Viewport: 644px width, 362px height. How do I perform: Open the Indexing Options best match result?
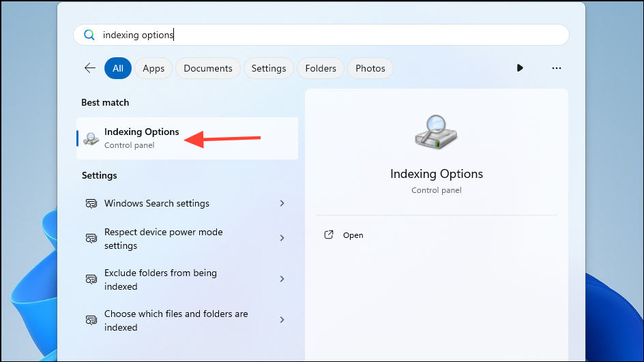[x=188, y=138]
